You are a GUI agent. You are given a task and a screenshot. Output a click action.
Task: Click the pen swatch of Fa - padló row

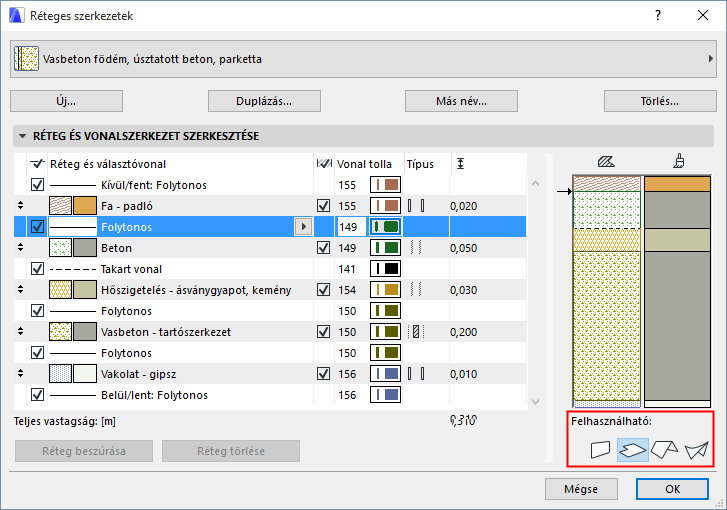coord(385,206)
